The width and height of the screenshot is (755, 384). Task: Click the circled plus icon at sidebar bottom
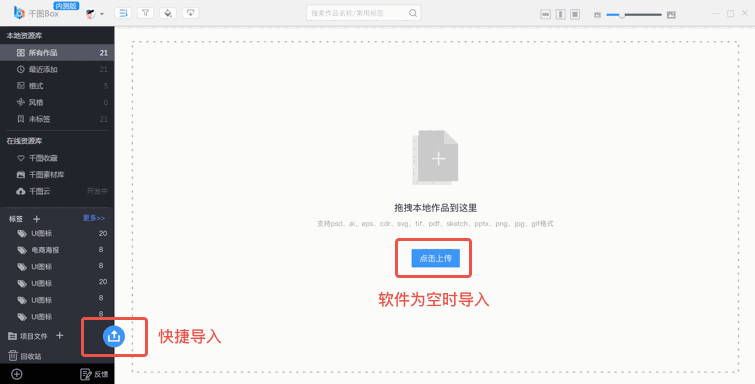(x=17, y=374)
